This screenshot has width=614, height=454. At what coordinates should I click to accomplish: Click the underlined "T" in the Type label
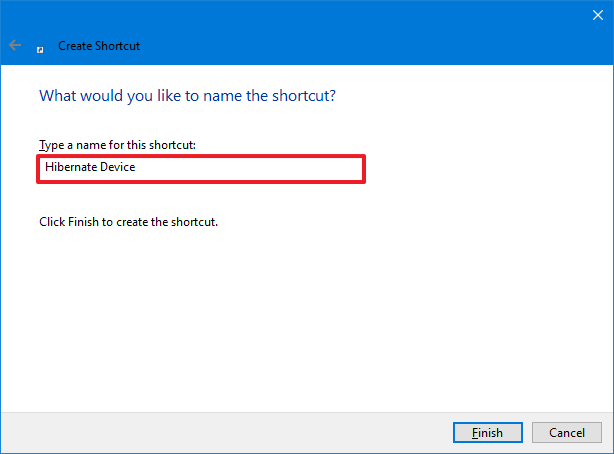42,145
